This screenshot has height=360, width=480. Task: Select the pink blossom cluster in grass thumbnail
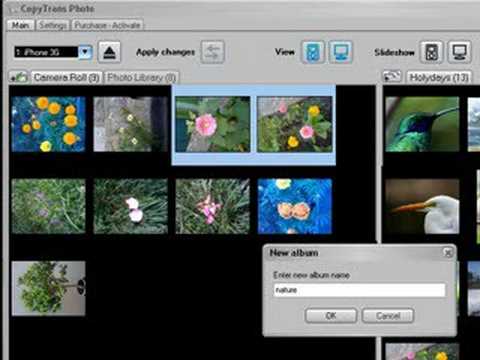click(x=213, y=206)
